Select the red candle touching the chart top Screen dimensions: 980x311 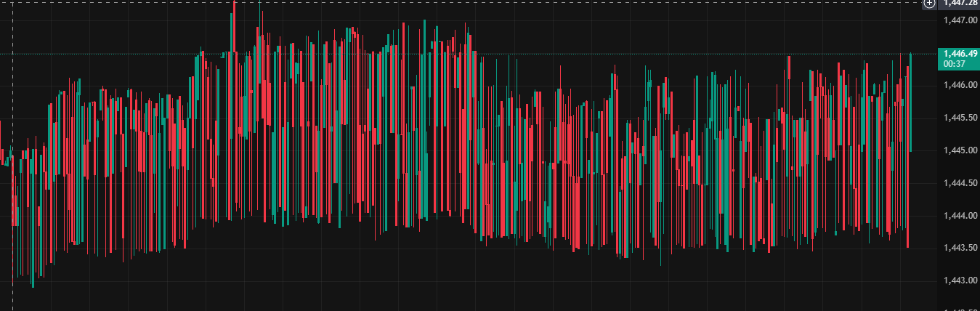(234, 109)
